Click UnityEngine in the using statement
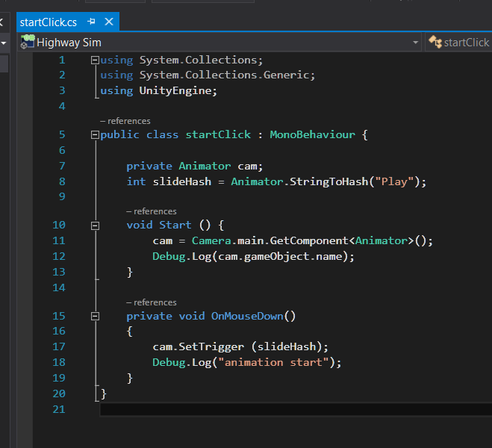This screenshot has height=448, width=492. pos(175,90)
